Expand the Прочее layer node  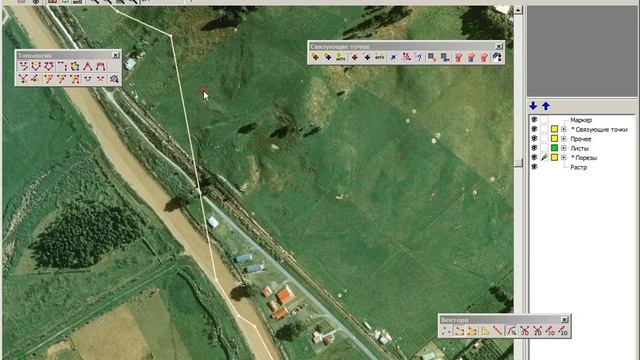pos(564,139)
